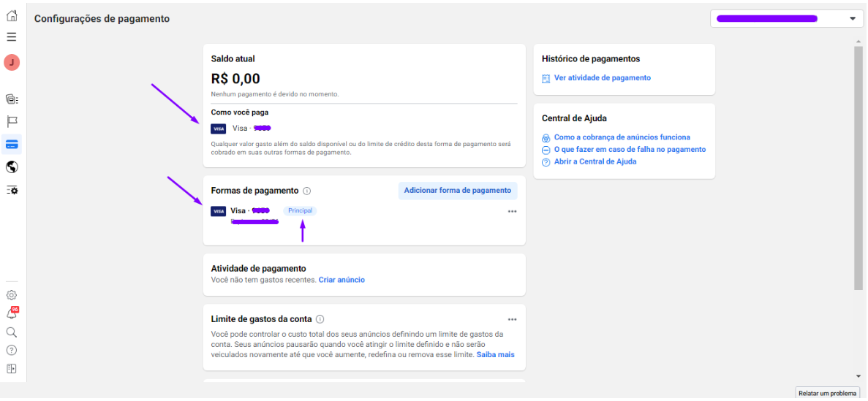Toggle the sidebar panel icon at bottom

click(12, 368)
